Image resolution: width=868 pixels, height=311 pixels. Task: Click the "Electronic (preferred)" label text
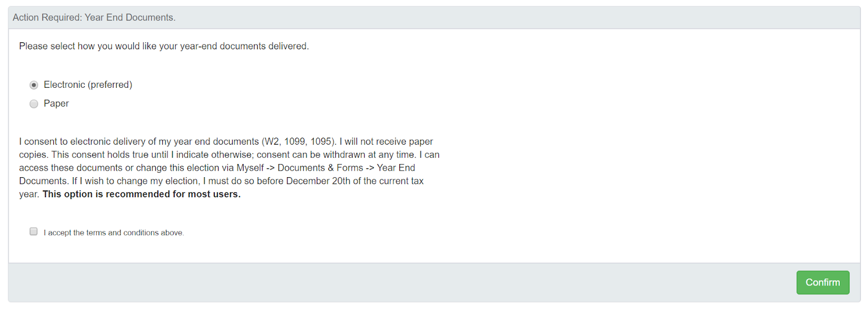coord(88,85)
